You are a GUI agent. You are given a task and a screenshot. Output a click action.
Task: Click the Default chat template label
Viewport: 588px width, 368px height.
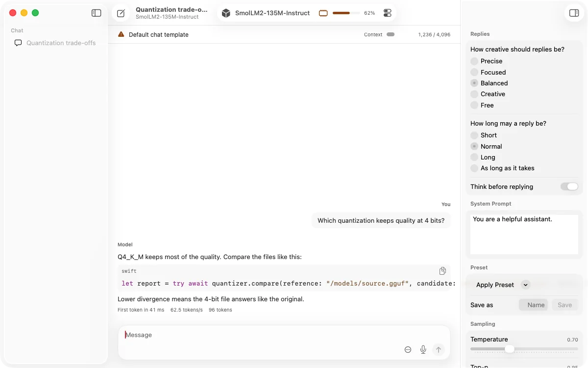pos(159,35)
